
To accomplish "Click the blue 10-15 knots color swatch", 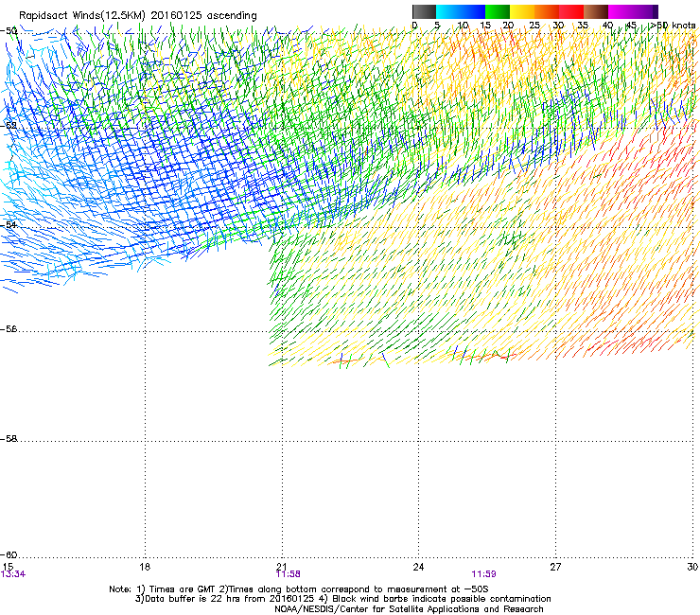I will click(x=473, y=11).
